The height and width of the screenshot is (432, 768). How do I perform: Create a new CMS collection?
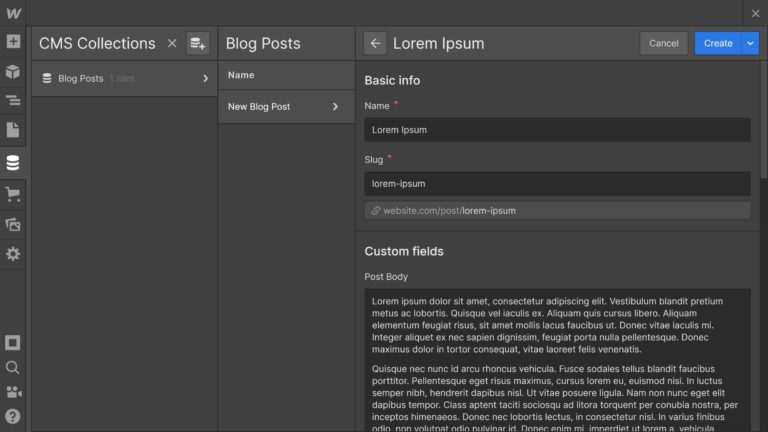point(198,43)
